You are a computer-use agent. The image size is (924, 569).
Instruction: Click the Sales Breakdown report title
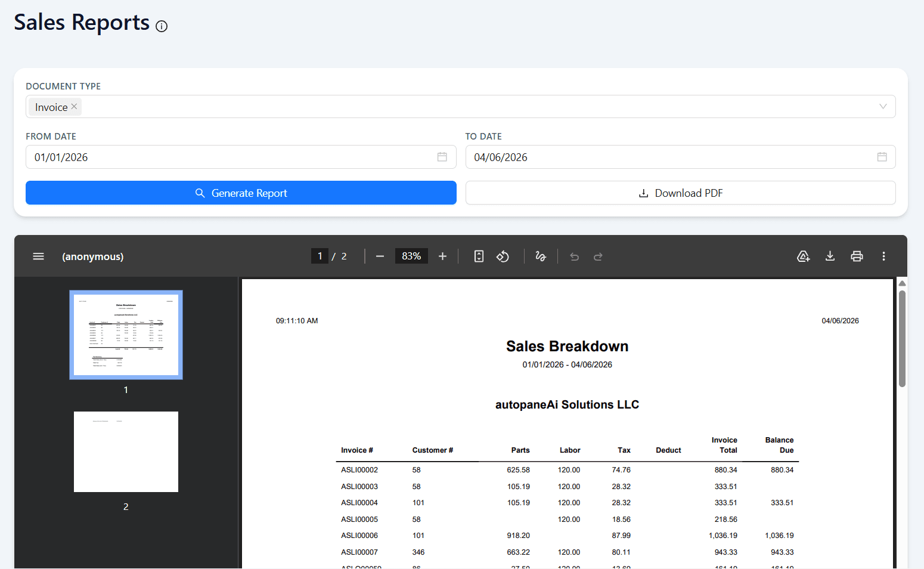[567, 347]
